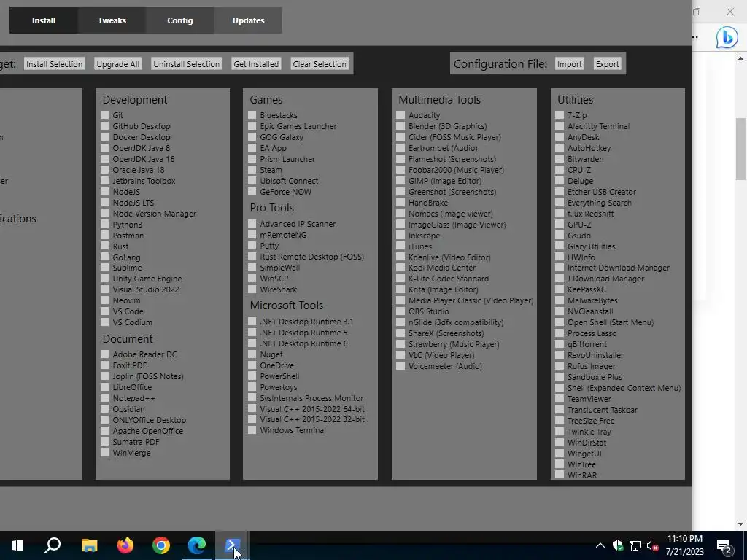This screenshot has width=747, height=560.
Task: Check the Steam checkbox
Action: coord(252,169)
